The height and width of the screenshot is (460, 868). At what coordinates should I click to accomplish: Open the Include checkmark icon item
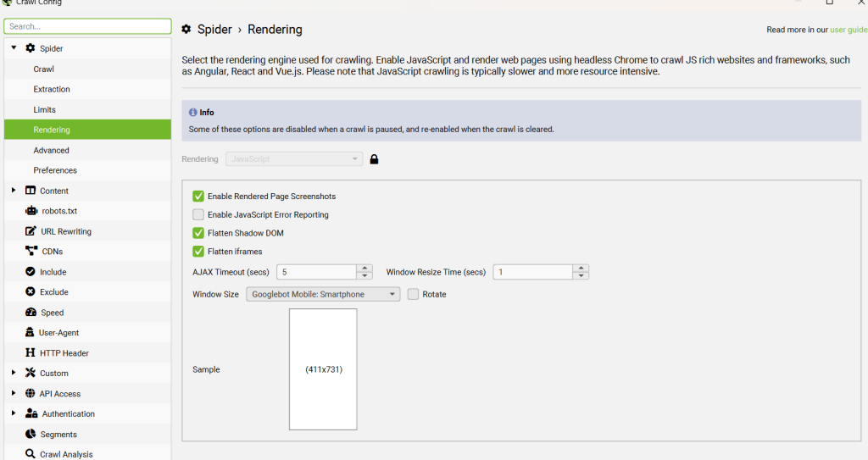[x=31, y=271]
